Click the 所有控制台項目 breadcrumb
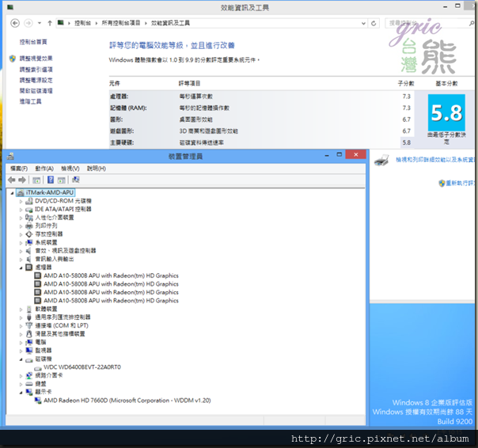 click(x=121, y=23)
